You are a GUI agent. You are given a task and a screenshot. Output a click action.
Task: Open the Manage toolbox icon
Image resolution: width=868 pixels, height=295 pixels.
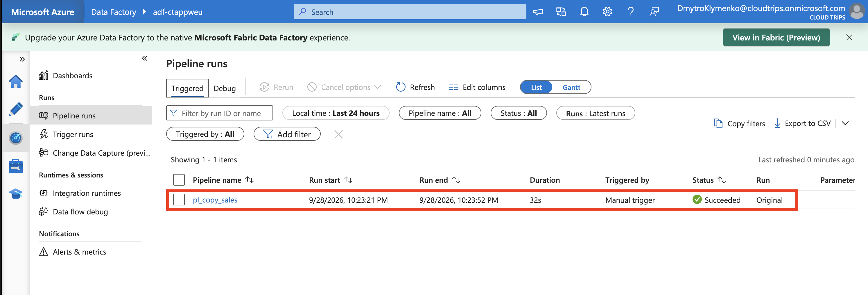[15, 166]
